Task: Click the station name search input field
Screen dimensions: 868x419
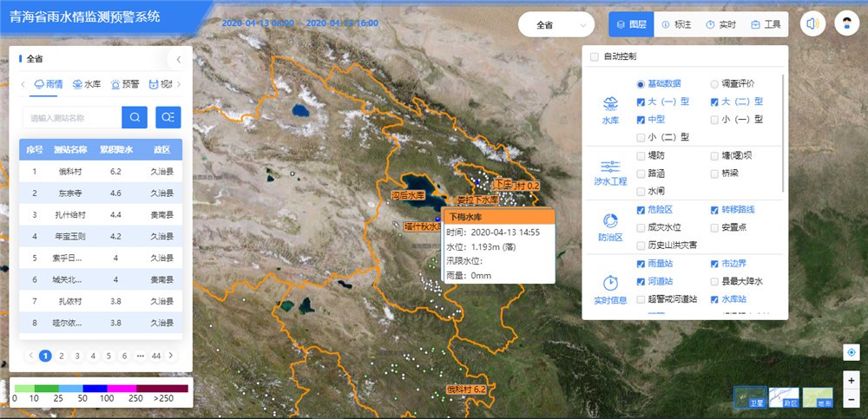Action: point(71,117)
